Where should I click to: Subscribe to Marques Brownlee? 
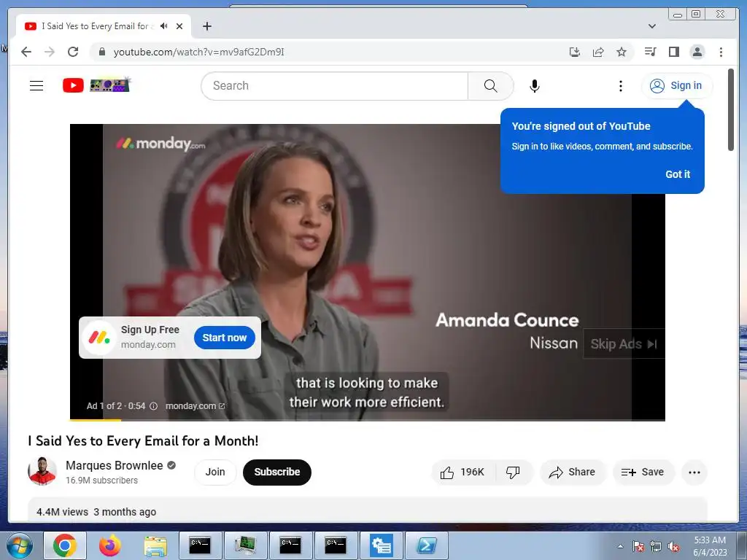tap(276, 472)
